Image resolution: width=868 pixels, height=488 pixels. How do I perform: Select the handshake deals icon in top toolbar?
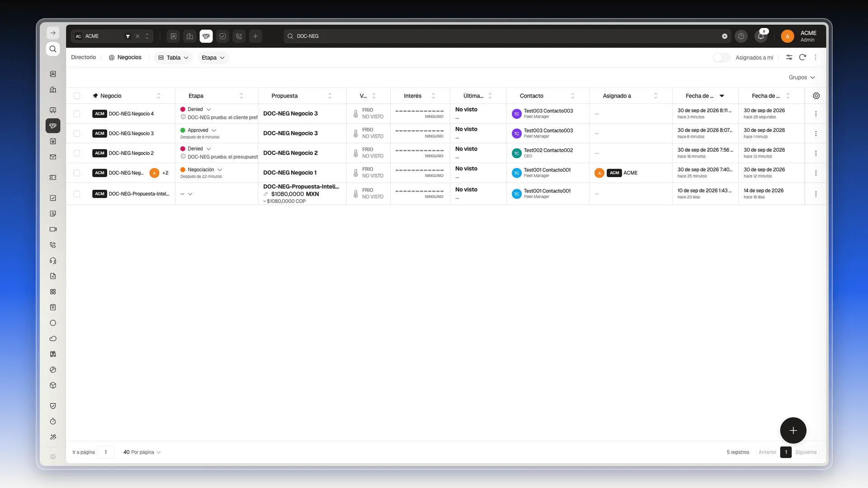tap(206, 36)
